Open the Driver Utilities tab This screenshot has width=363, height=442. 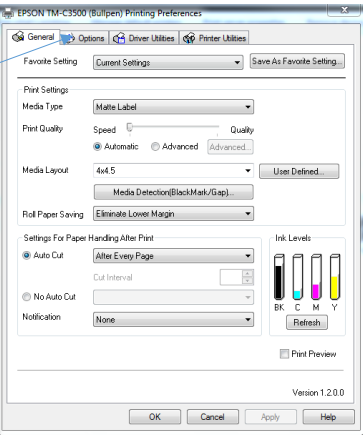(144, 38)
